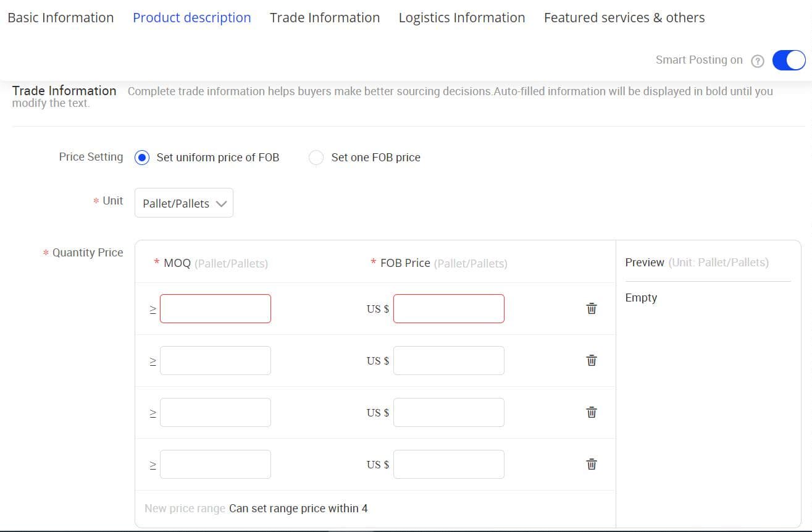Screen dimensions: 812x532
Task: Click New price range link
Action: click(185, 509)
